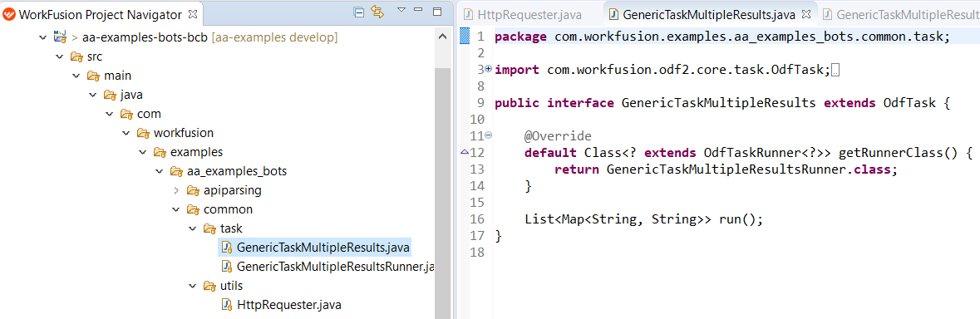Close the GenericTaskMultipleResults.java editor tab

point(806,13)
